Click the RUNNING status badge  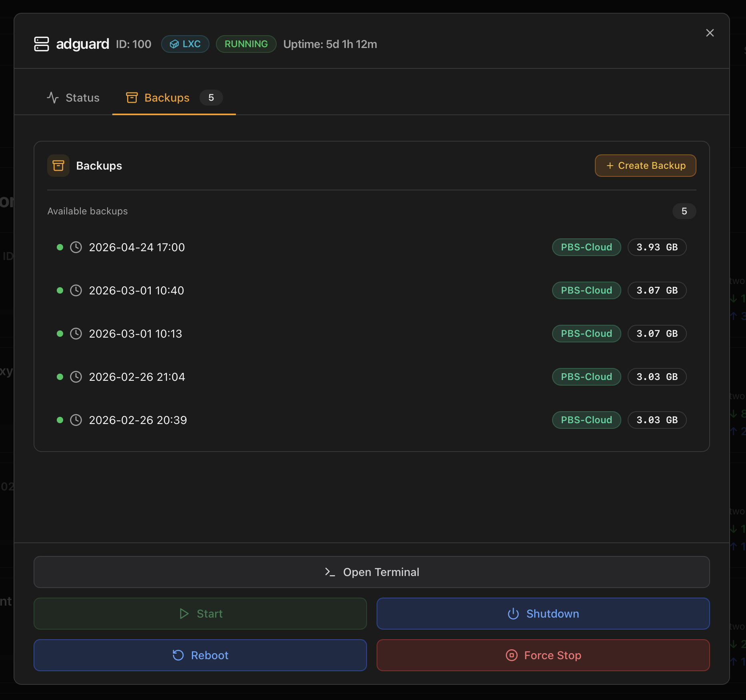point(246,44)
